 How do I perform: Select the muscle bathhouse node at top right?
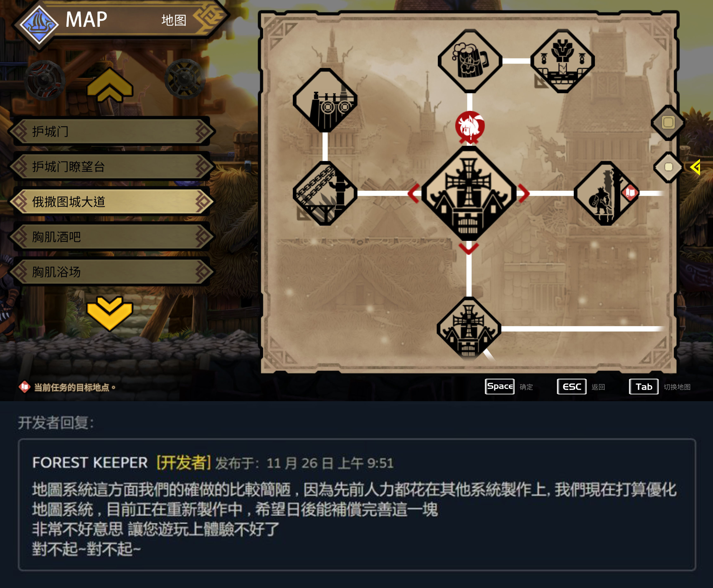pos(562,61)
